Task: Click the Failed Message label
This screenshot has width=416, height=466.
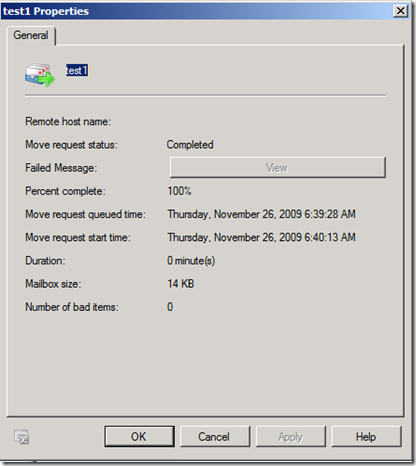Action: (61, 168)
